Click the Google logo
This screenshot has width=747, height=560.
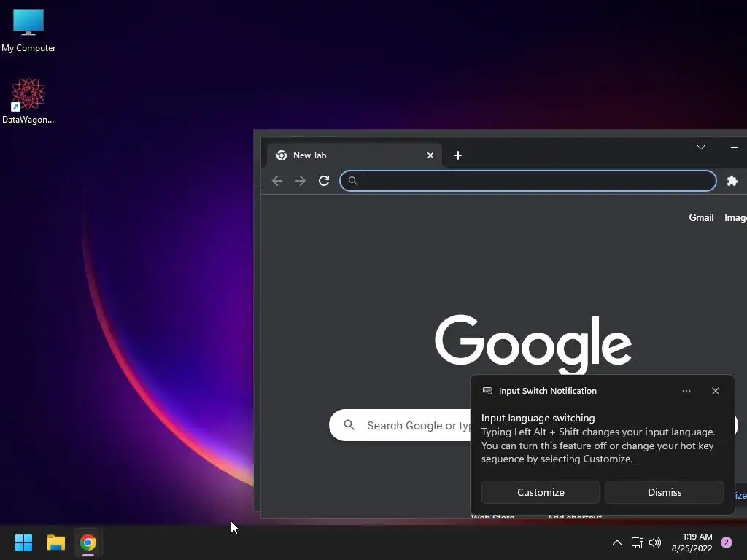(533, 344)
